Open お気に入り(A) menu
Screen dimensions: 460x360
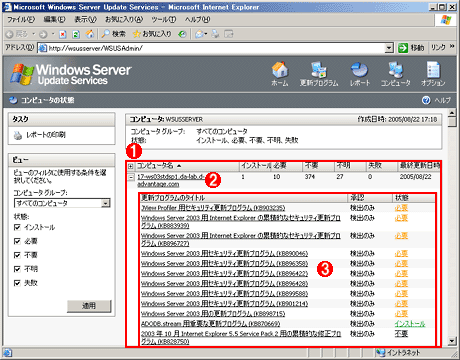pyautogui.click(x=124, y=20)
